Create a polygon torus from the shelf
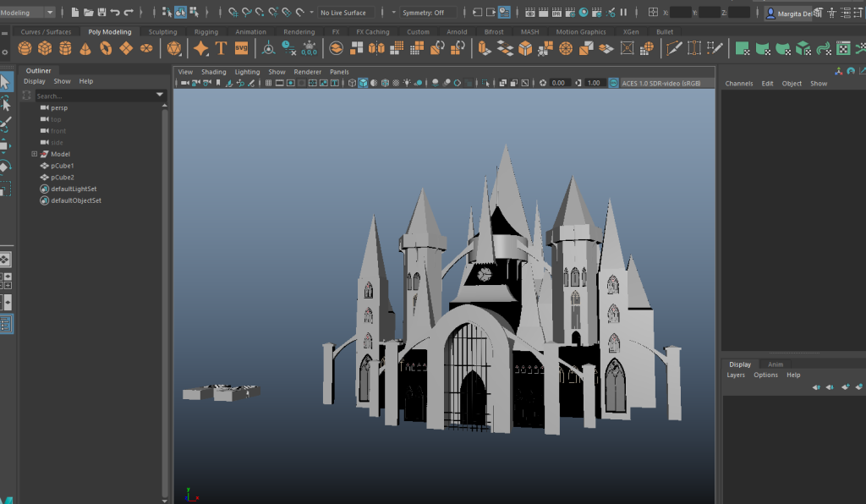The height and width of the screenshot is (504, 866). (x=106, y=48)
